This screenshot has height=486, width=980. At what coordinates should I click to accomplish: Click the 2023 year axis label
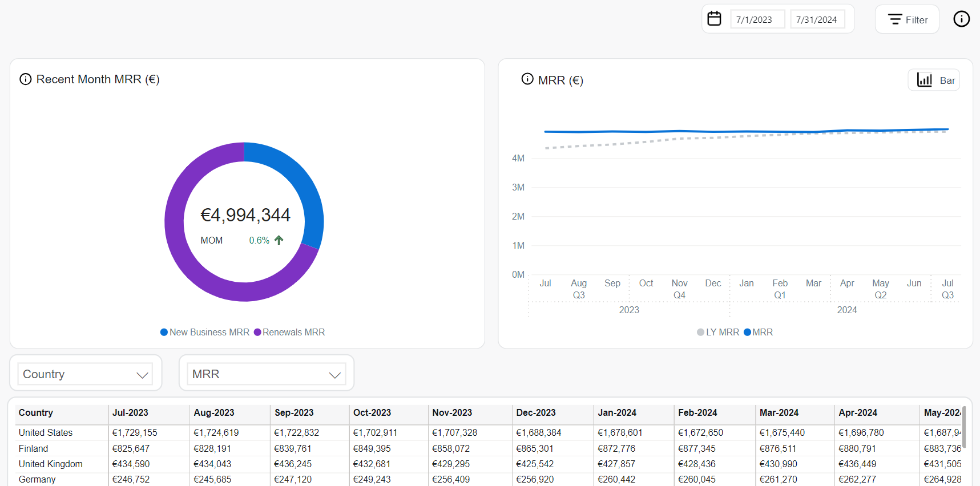click(x=629, y=310)
